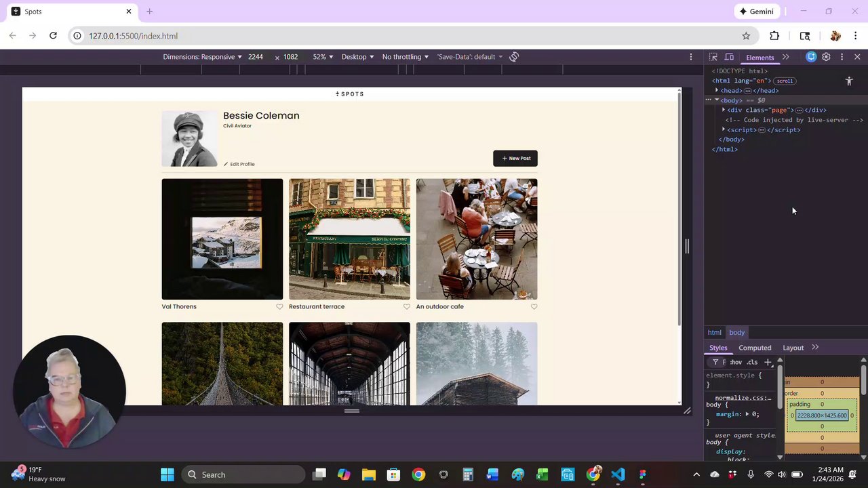
Task: Open Chrome's three-dot menu
Action: point(856,36)
